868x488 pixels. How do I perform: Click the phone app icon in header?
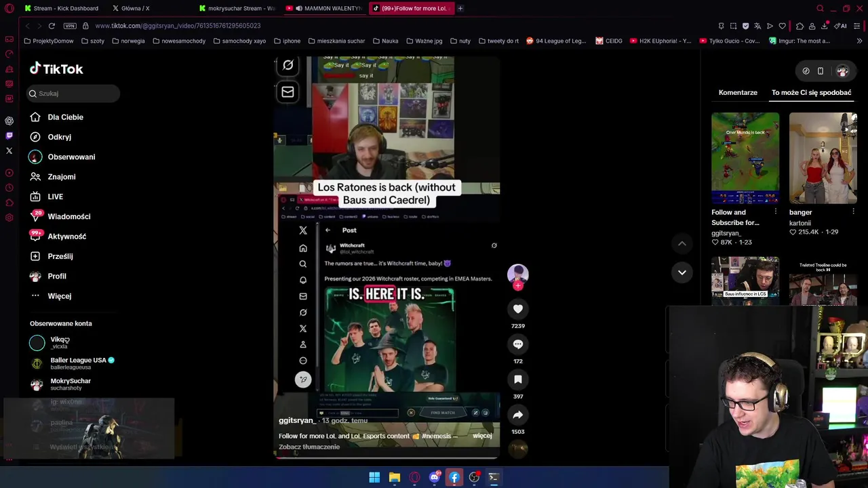(821, 71)
